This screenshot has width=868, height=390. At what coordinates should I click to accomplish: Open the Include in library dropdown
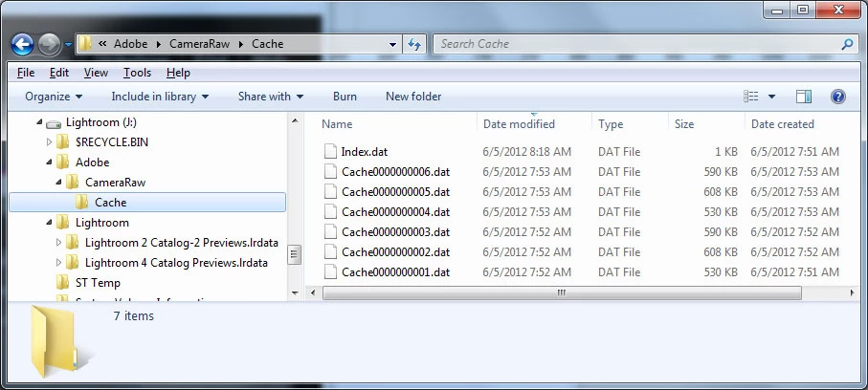160,97
